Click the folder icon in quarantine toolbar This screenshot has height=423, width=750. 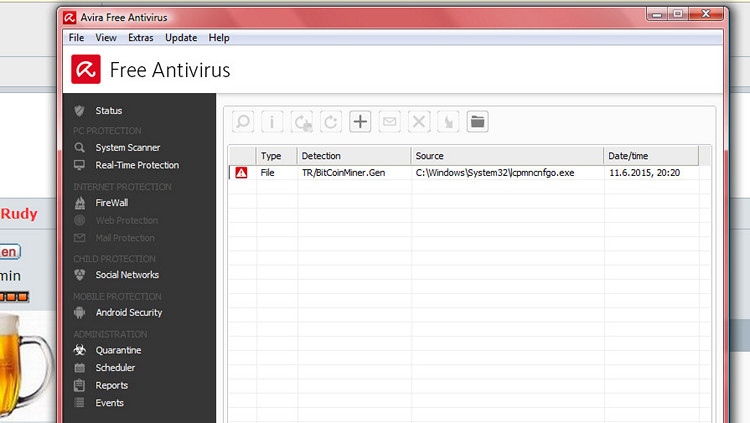click(x=478, y=122)
